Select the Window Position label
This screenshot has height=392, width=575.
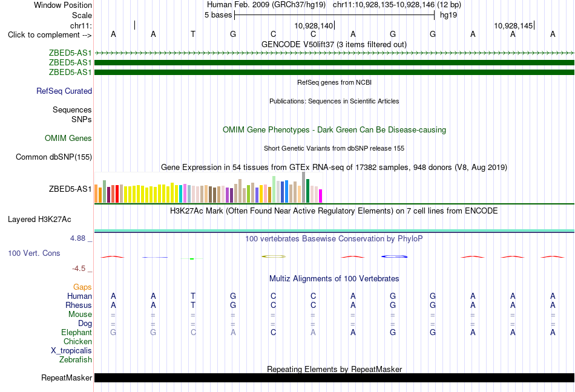(63, 5)
